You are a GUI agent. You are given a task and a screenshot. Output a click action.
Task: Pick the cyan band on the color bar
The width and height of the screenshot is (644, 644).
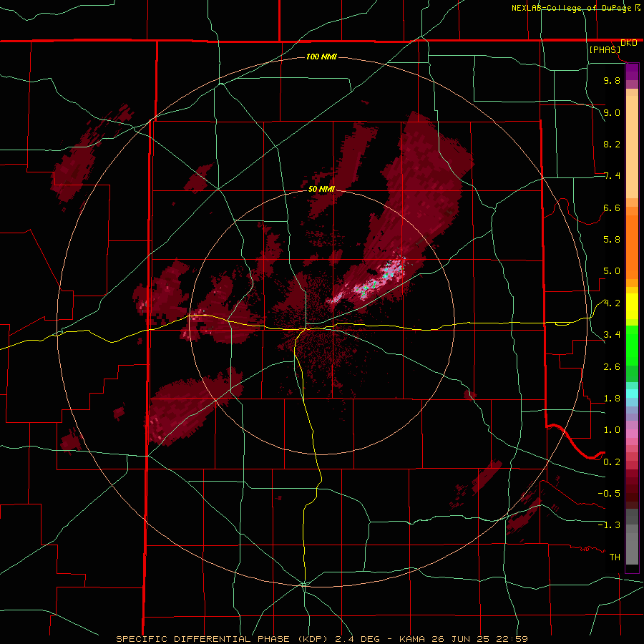pyautogui.click(x=632, y=394)
